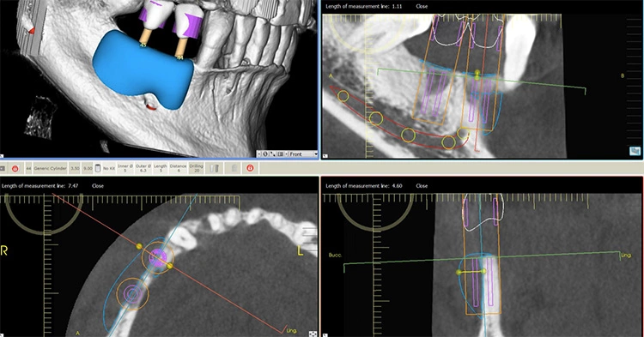644x337 pixels.
Task: Click the partly visible icon at toolbar's far left
Action: click(x=2, y=168)
